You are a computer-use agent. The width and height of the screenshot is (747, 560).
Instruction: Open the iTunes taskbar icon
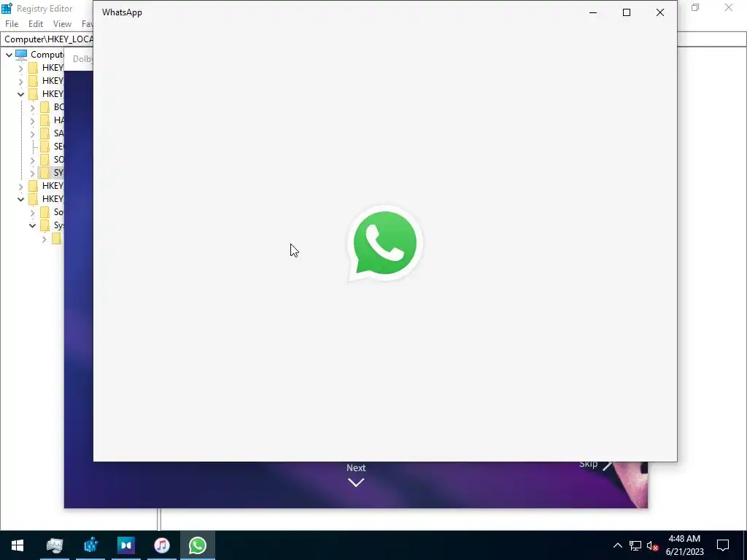tap(162, 545)
